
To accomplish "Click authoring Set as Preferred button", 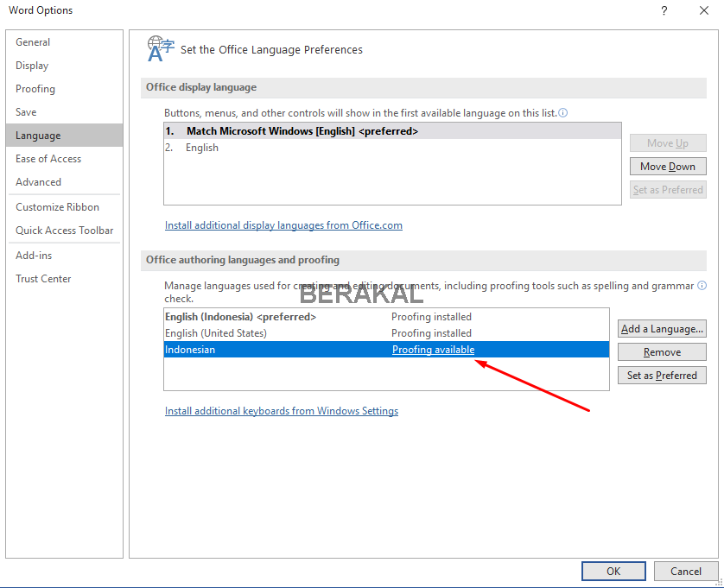I will [662, 376].
